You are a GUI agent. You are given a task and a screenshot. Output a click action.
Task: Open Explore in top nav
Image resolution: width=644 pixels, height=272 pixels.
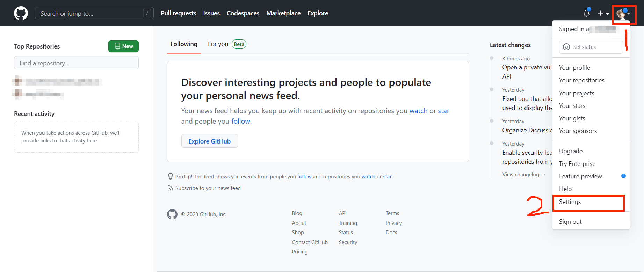pyautogui.click(x=318, y=13)
